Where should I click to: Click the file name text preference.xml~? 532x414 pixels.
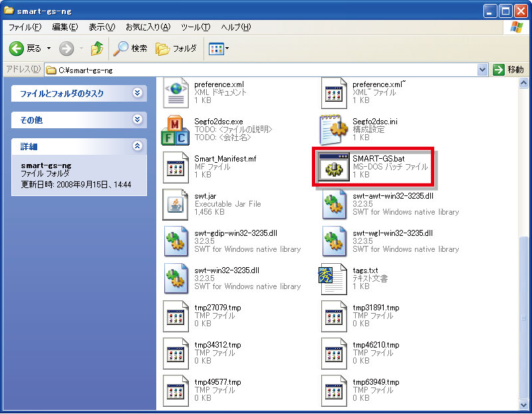379,84
